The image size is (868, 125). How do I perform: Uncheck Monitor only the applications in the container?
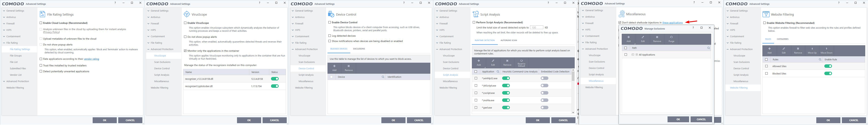pyautogui.click(x=185, y=51)
